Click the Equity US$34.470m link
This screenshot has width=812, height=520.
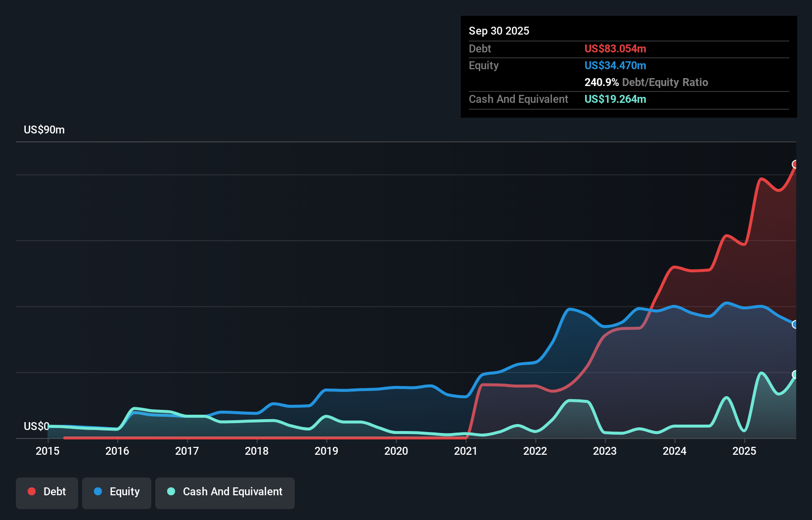point(615,65)
